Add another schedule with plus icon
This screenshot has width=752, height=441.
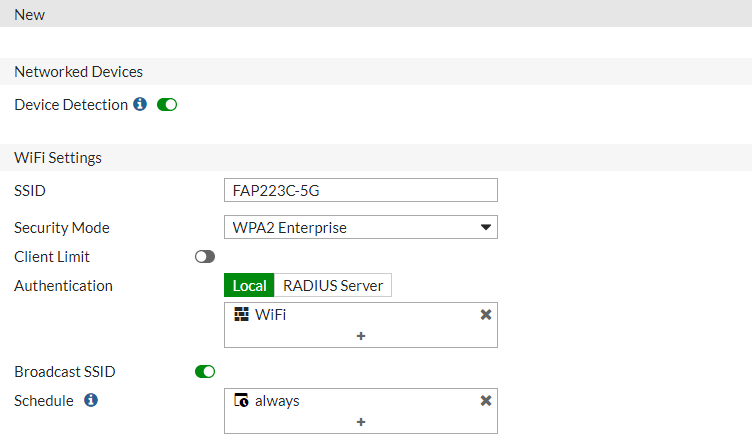pyautogui.click(x=360, y=422)
